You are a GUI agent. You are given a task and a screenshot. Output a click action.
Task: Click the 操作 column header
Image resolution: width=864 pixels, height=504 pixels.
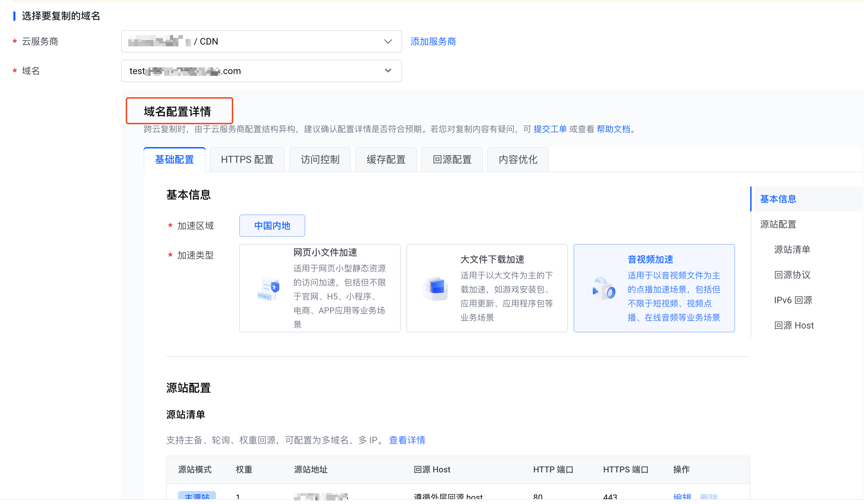[681, 470]
